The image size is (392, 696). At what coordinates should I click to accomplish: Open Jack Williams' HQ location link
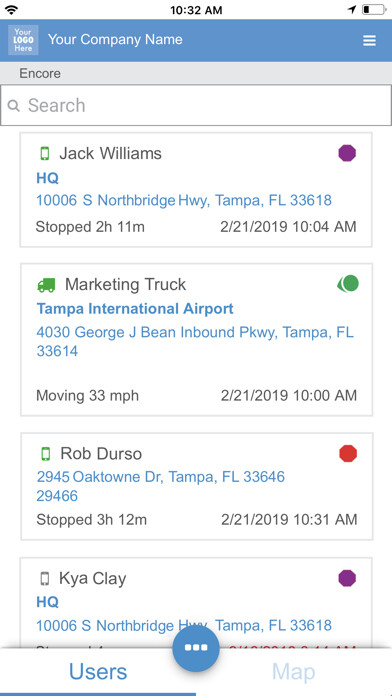pos(48,178)
